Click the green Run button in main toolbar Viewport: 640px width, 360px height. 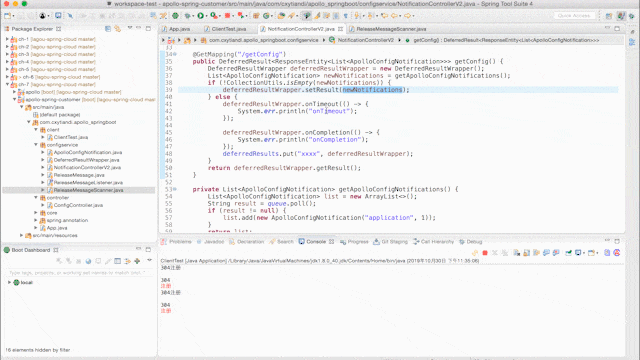coord(200,16)
